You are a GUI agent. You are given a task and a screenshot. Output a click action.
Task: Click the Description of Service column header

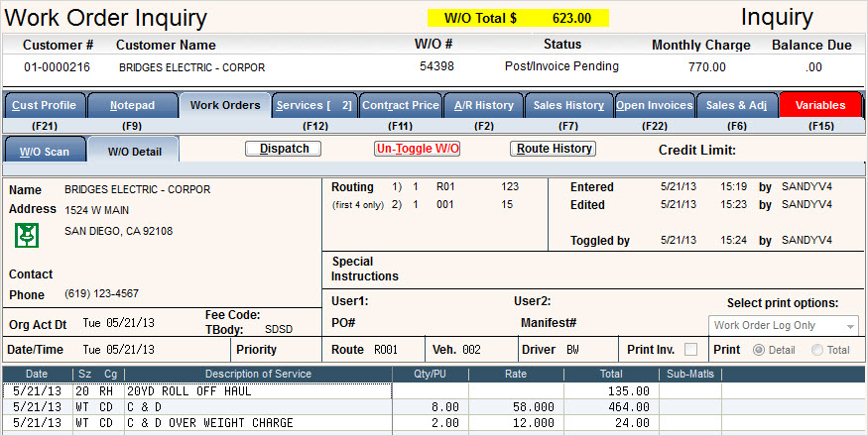point(259,374)
